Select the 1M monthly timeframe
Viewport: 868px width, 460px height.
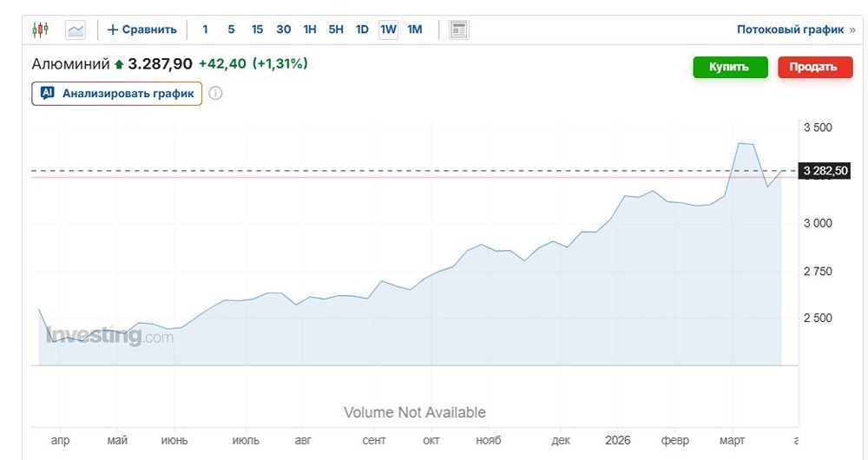(415, 30)
